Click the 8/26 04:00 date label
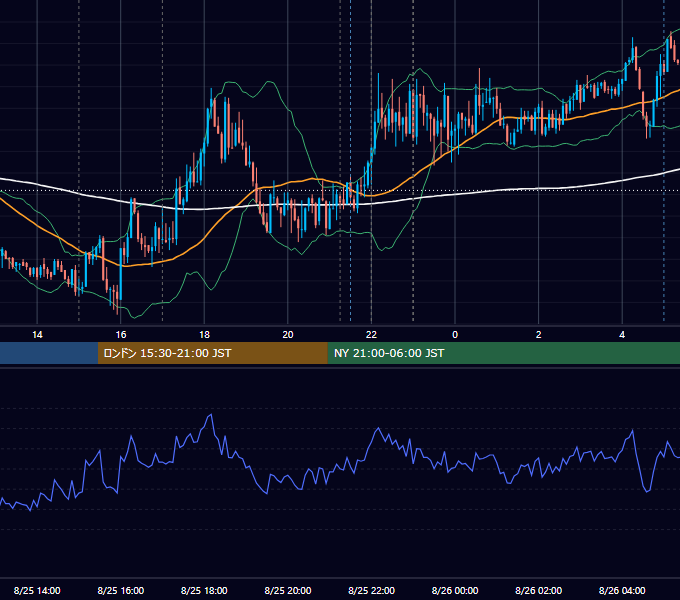Image resolution: width=680 pixels, height=600 pixels. [x=622, y=590]
